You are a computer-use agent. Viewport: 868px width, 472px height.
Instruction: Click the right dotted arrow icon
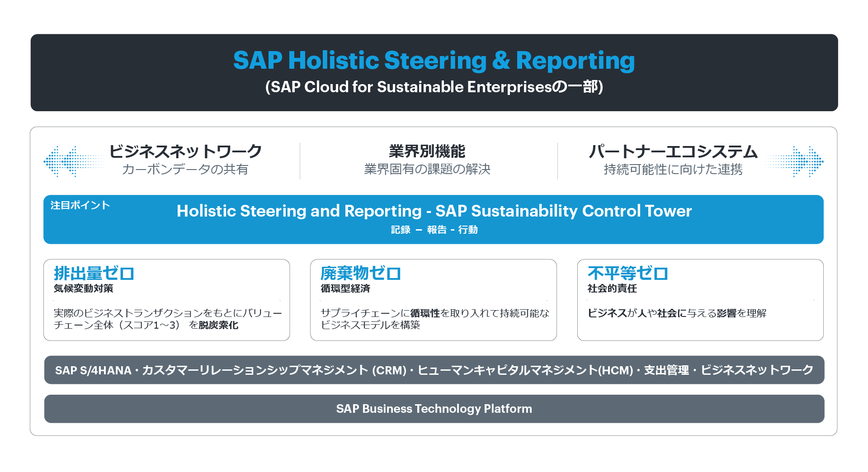pyautogui.click(x=794, y=161)
